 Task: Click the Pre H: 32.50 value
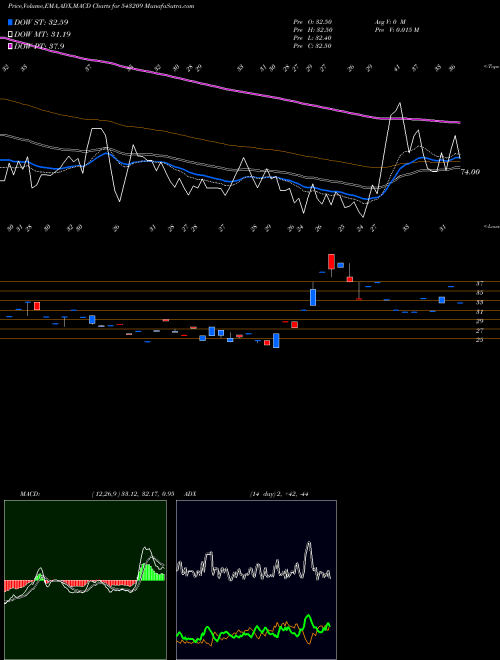(313, 30)
